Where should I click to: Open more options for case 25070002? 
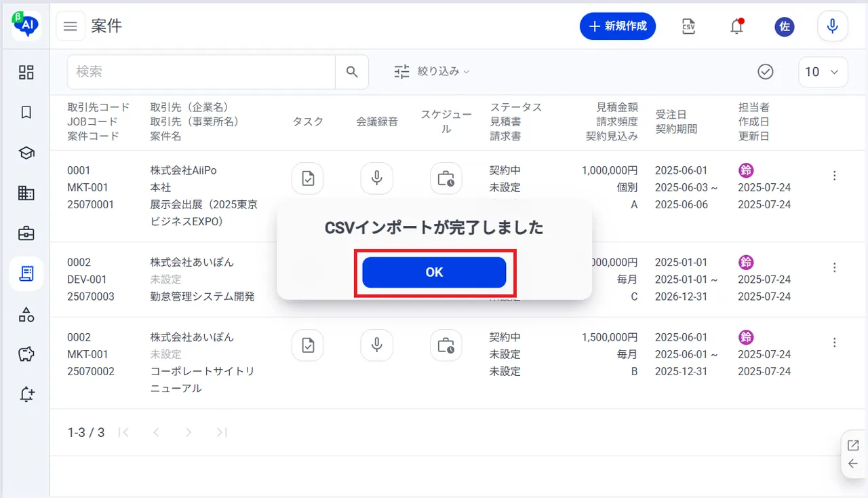835,343
